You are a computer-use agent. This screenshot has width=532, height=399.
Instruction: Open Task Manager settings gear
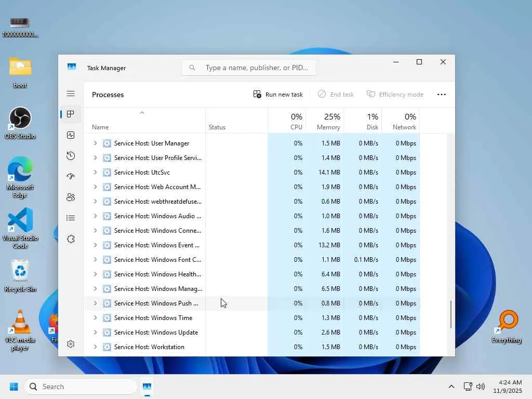[x=71, y=344]
